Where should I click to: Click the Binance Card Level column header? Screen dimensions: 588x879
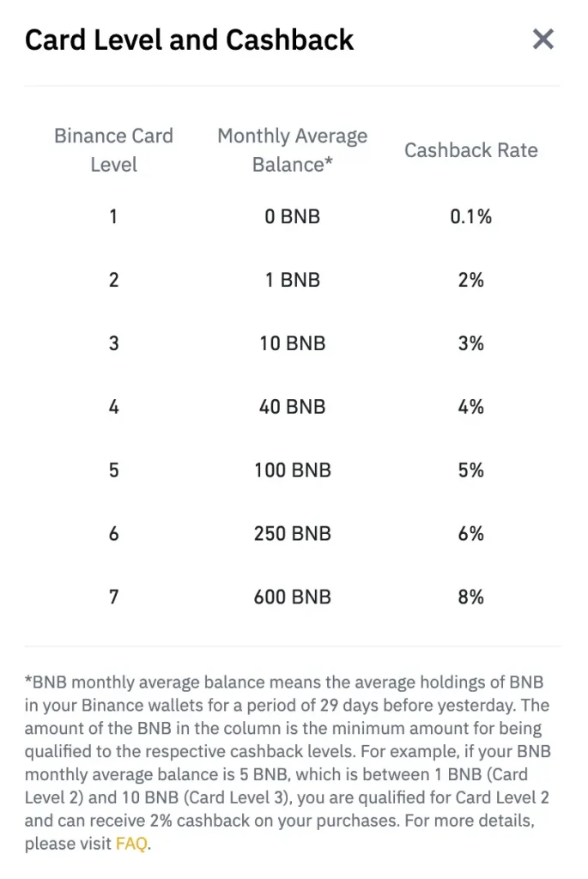pyautogui.click(x=113, y=149)
